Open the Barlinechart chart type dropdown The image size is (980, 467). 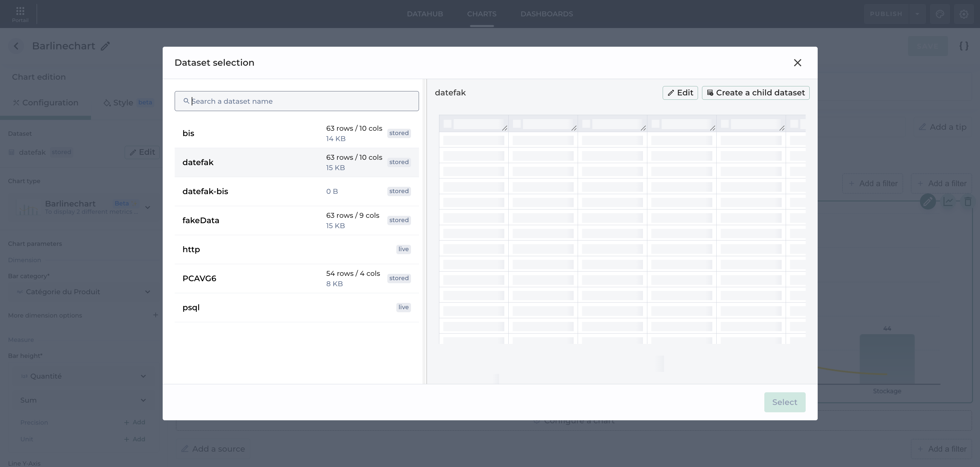point(83,207)
